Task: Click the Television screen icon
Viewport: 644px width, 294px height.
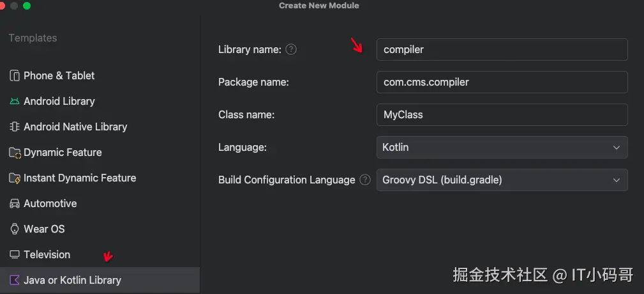Action: (x=14, y=254)
